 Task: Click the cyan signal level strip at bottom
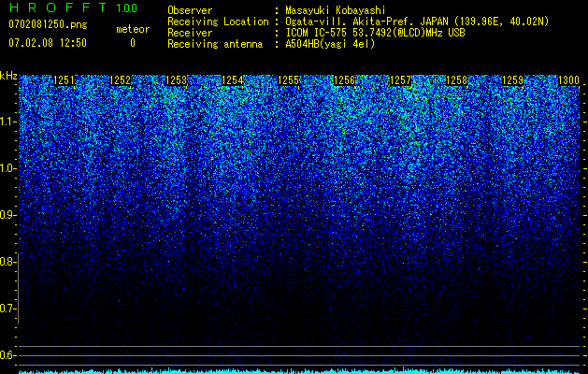299,371
